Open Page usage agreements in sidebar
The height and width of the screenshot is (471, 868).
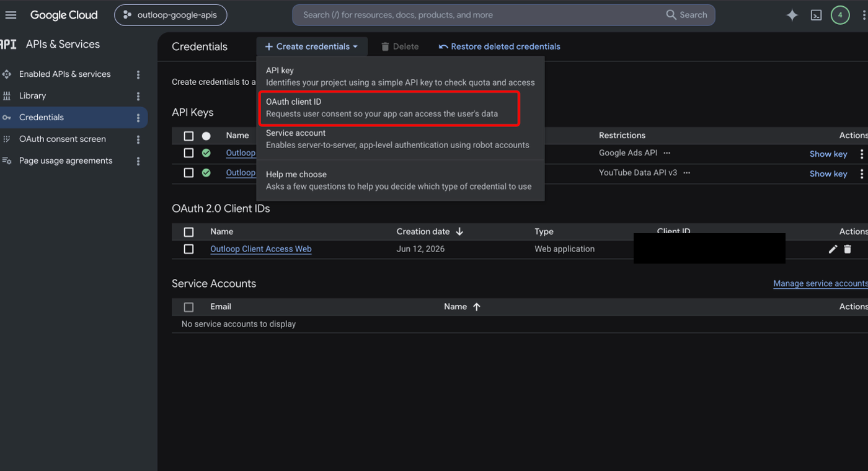[x=66, y=161]
